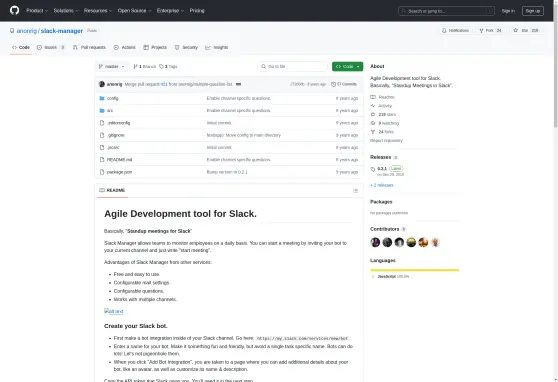The height and width of the screenshot is (382, 558).
Task: Open the Projects tab
Action: [155, 47]
